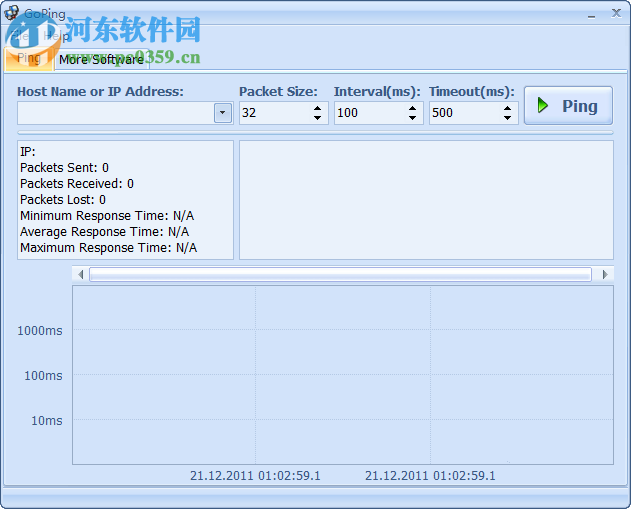The image size is (631, 509).
Task: Click the Packets Received: 0 line
Action: pos(77,184)
